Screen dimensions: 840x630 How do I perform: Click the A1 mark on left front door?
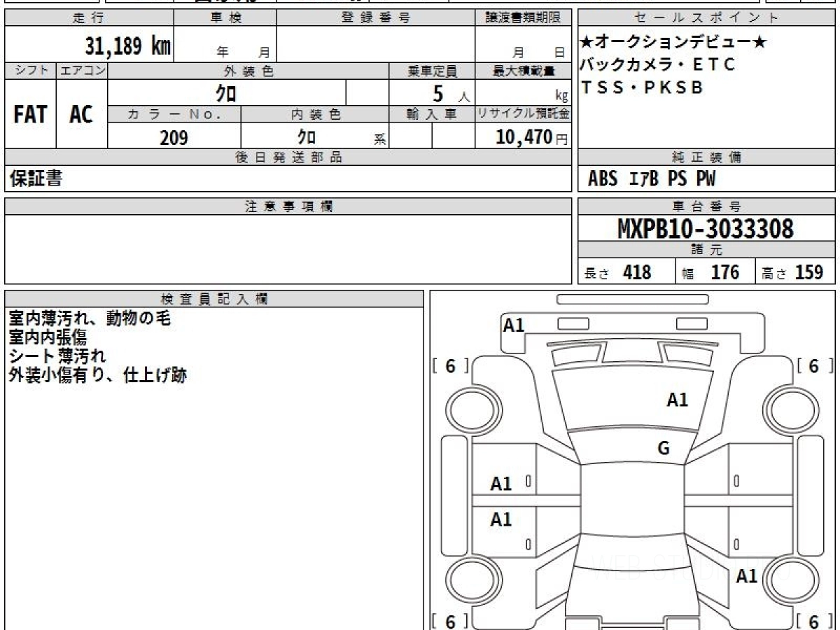pos(501,484)
